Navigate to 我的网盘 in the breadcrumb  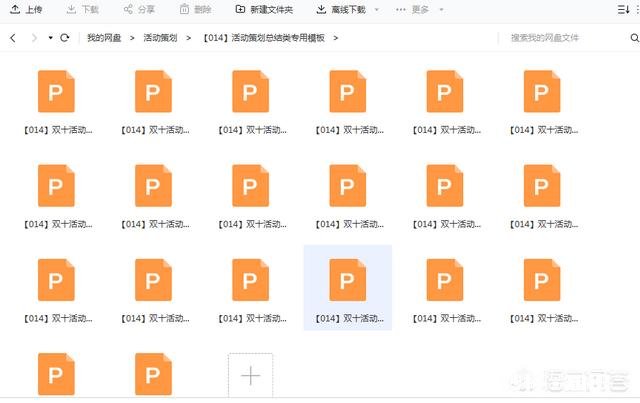104,38
